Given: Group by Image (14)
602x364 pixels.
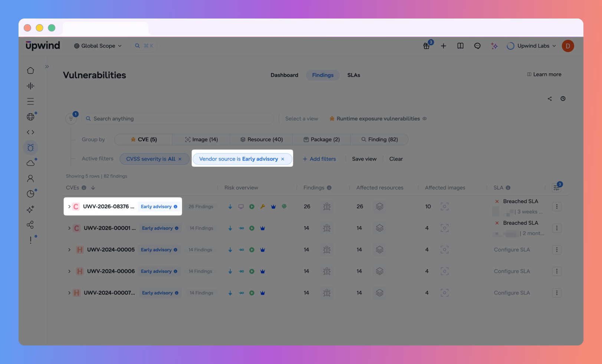Looking at the screenshot, I should tap(201, 139).
